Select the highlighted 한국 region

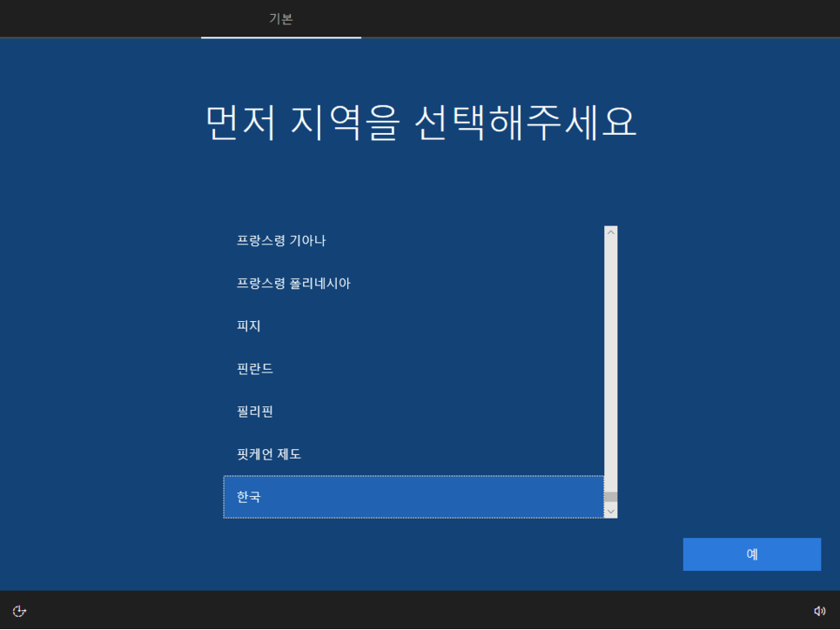413,497
